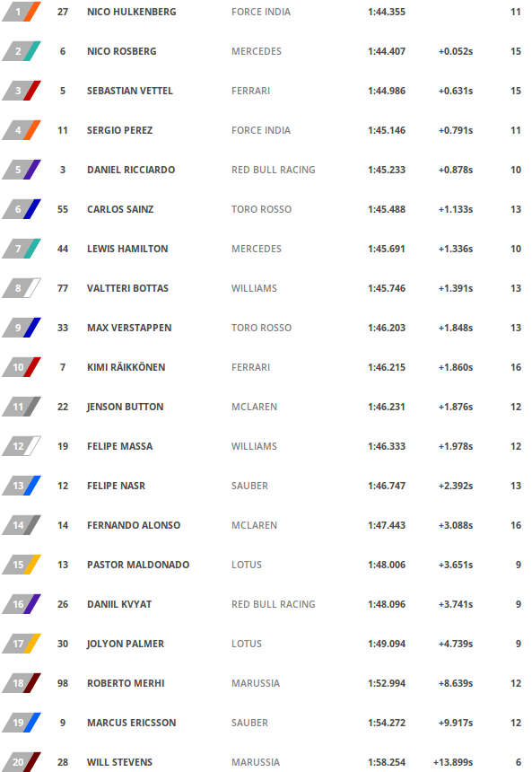Click the Marussia team next to Roberto Merhi
532x772 pixels.
point(256,683)
